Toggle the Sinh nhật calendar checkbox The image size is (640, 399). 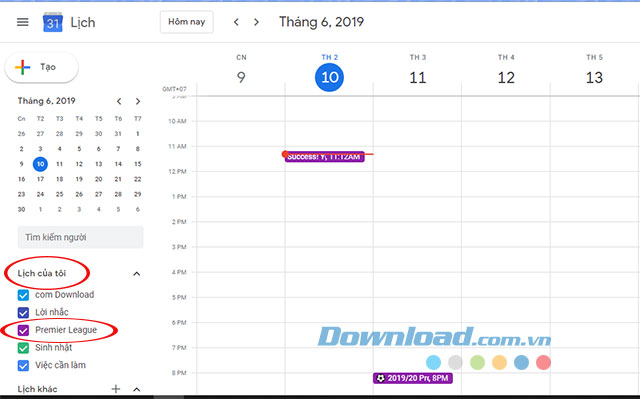(23, 348)
